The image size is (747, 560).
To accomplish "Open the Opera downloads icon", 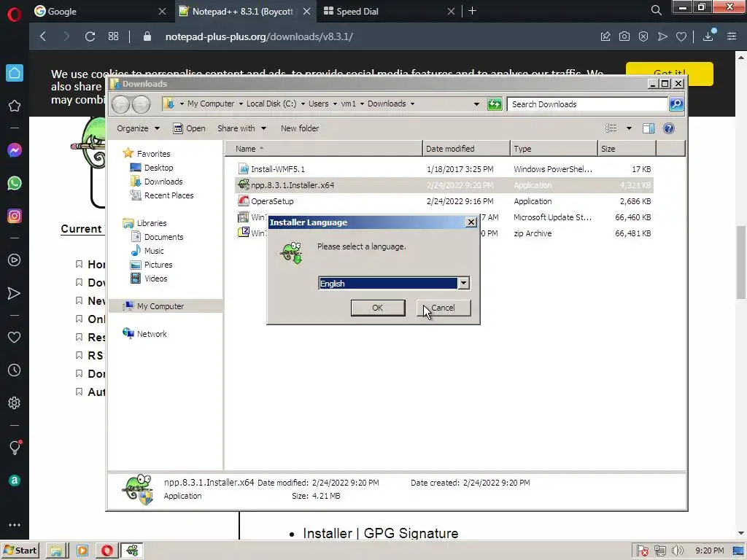I will pos(708,36).
